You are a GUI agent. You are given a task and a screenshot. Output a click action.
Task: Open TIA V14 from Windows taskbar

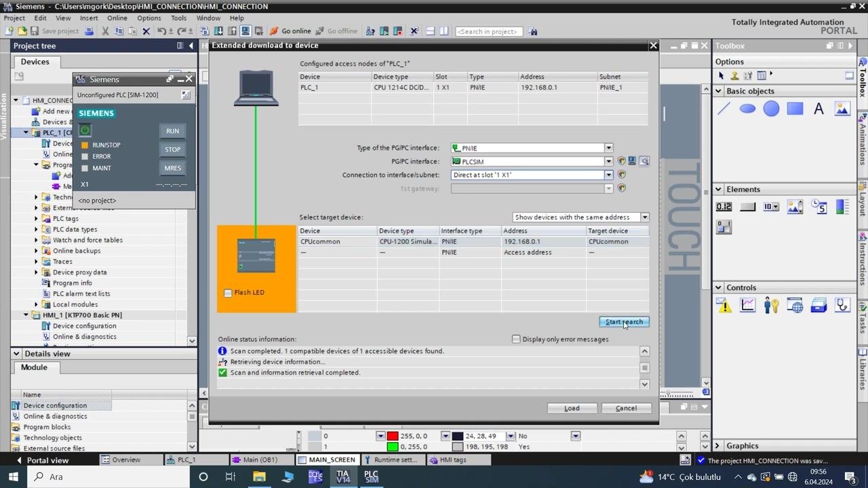tap(342, 476)
